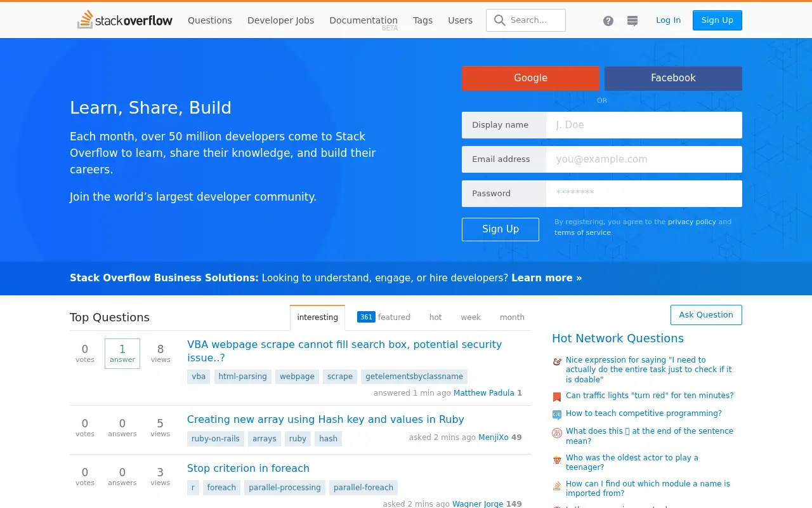Viewport: 812px width, 508px height.
Task: Click the webpage tag
Action: tap(297, 377)
